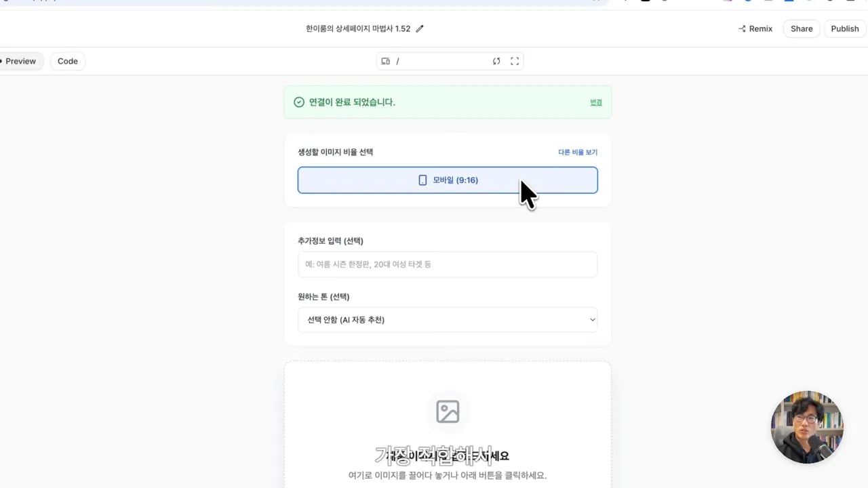Viewport: 868px width, 488px height.
Task: Click the 추가정보 입력 text field
Action: (x=448, y=264)
